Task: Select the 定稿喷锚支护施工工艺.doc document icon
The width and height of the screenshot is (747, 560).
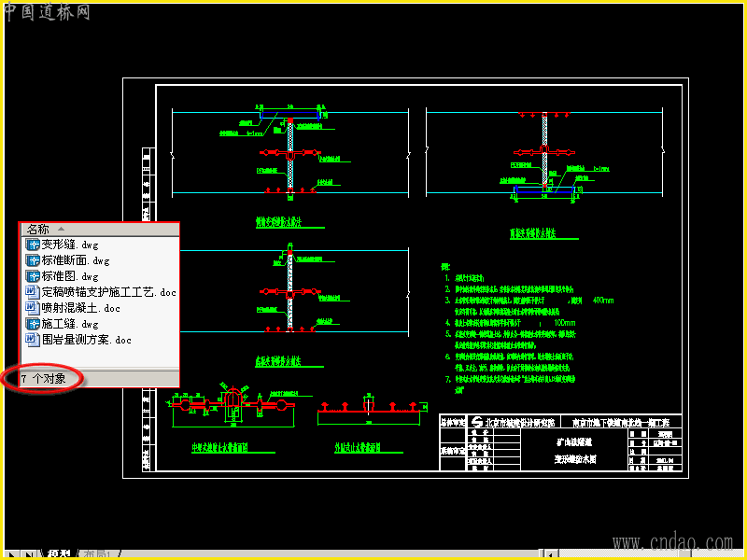Action: (x=33, y=292)
